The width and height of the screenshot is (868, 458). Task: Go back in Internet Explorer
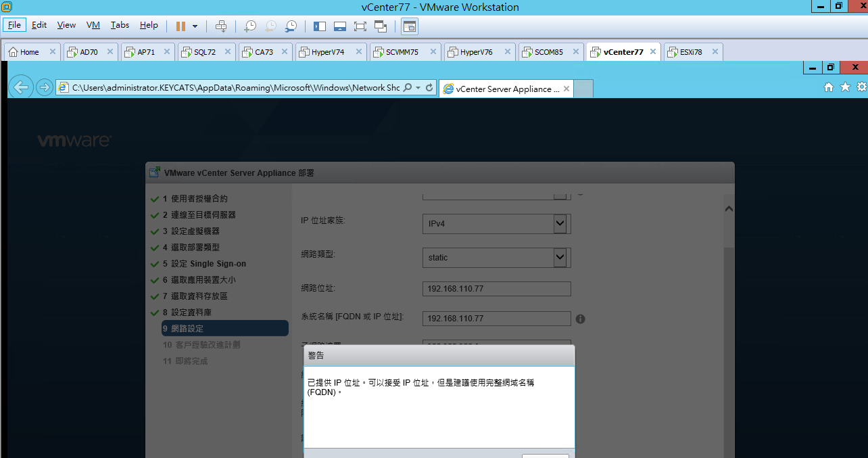tap(22, 87)
